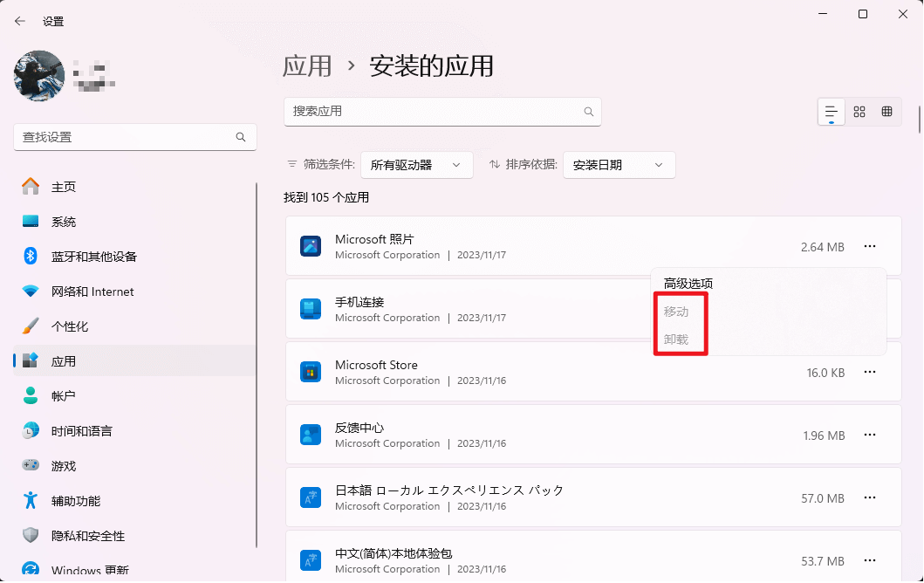
Task: Switch to tile view layout
Action: 859,111
